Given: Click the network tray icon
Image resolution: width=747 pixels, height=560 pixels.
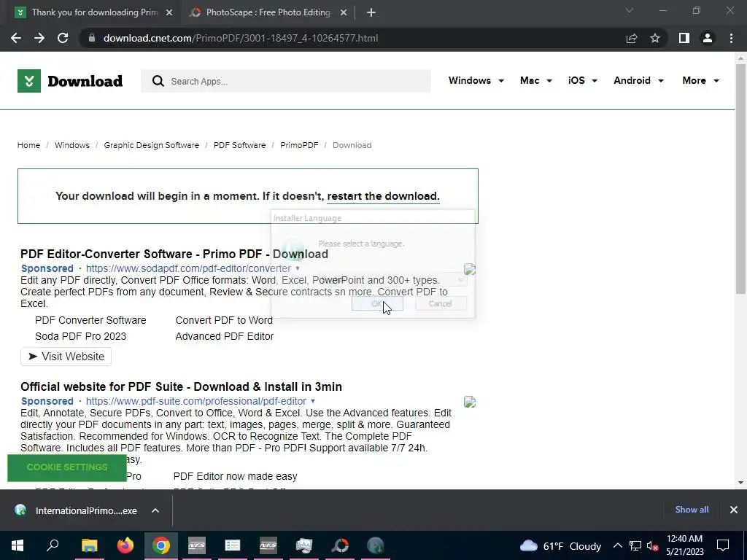Looking at the screenshot, I should (x=635, y=545).
